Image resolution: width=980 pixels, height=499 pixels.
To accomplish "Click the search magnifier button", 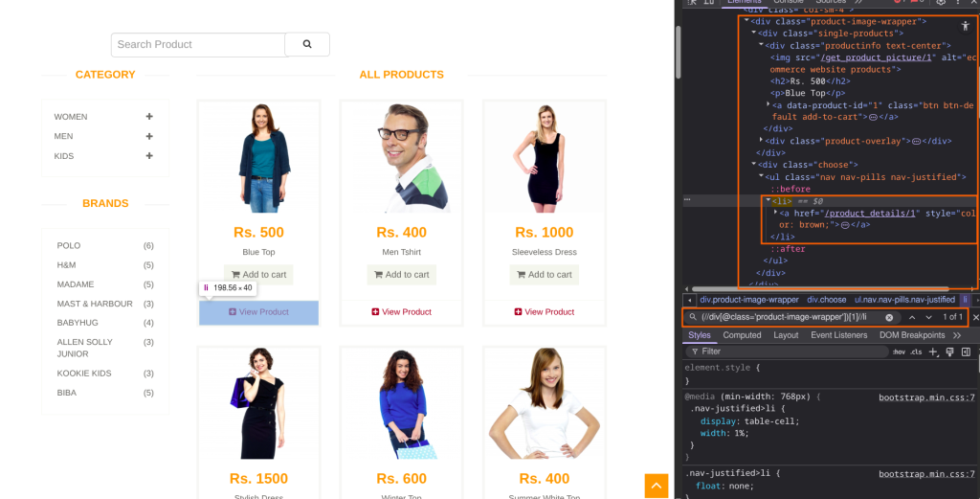I will pyautogui.click(x=307, y=44).
